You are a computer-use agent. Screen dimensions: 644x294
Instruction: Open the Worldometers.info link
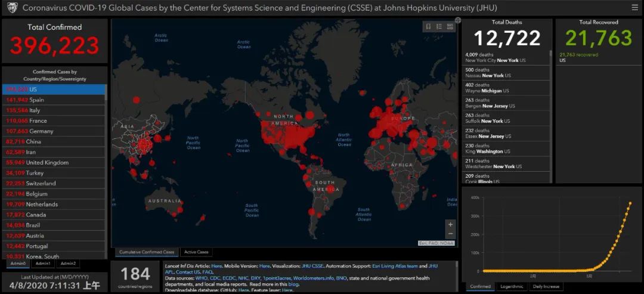pyautogui.click(x=314, y=278)
